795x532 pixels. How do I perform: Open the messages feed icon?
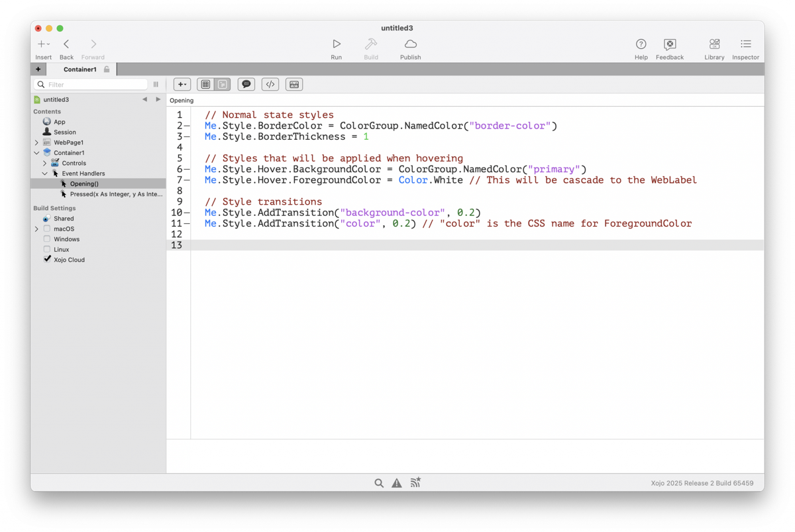click(x=415, y=483)
